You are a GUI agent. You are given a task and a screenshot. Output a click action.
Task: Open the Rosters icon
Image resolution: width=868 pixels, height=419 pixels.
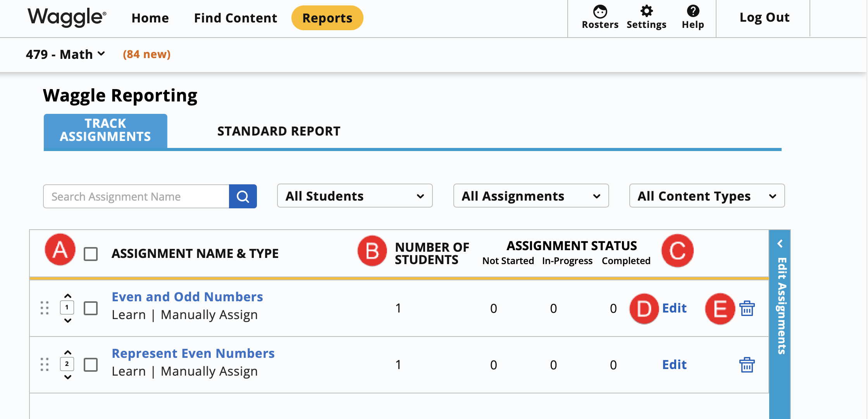coord(600,17)
